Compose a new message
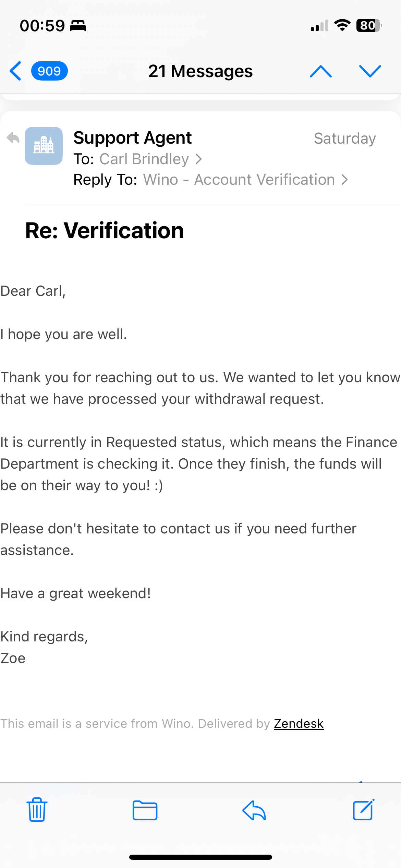This screenshot has height=868, width=401. 363,810
